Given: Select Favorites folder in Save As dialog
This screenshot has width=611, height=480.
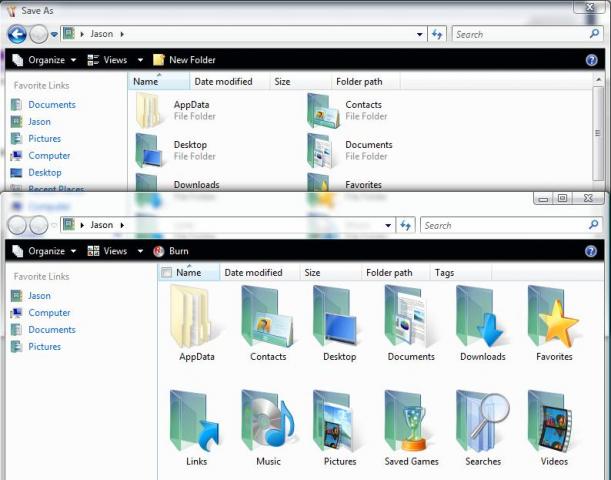Looking at the screenshot, I should (344, 183).
